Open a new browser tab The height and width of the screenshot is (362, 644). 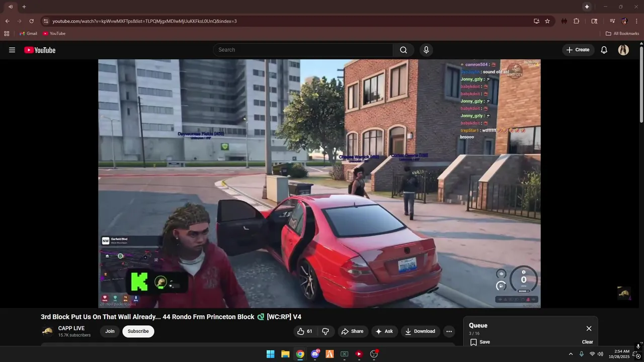click(x=24, y=7)
